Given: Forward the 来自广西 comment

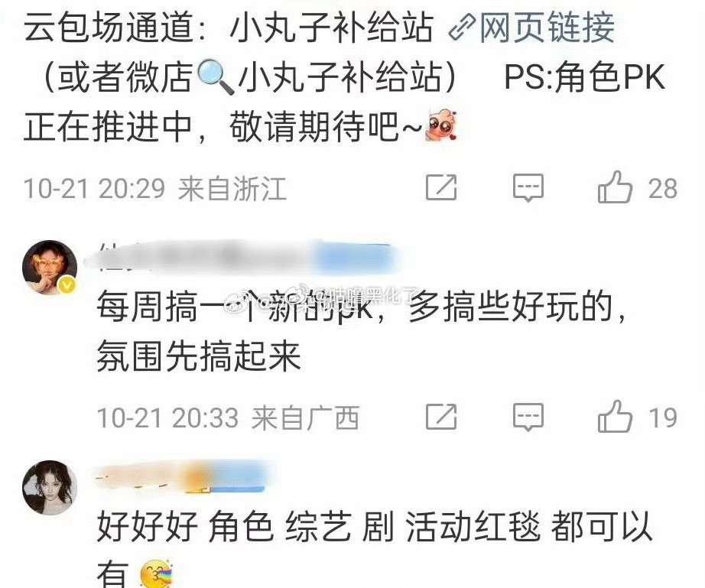Looking at the screenshot, I should 441,417.
